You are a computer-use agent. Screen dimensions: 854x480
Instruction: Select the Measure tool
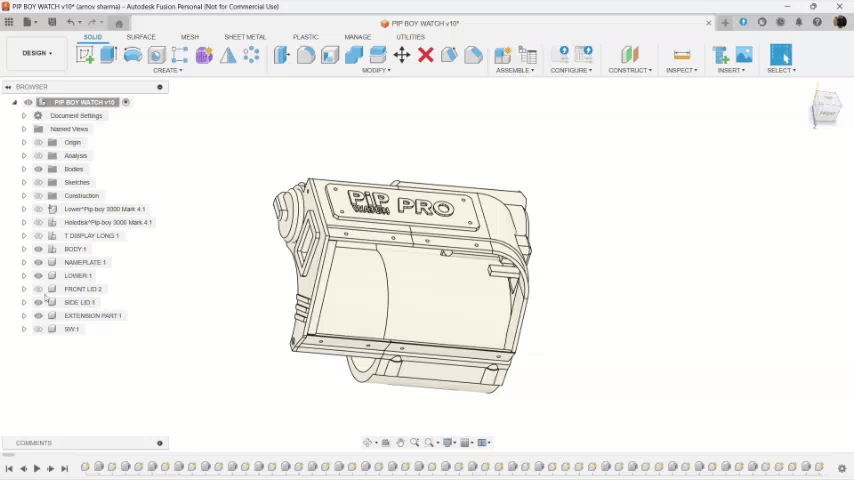coord(682,54)
